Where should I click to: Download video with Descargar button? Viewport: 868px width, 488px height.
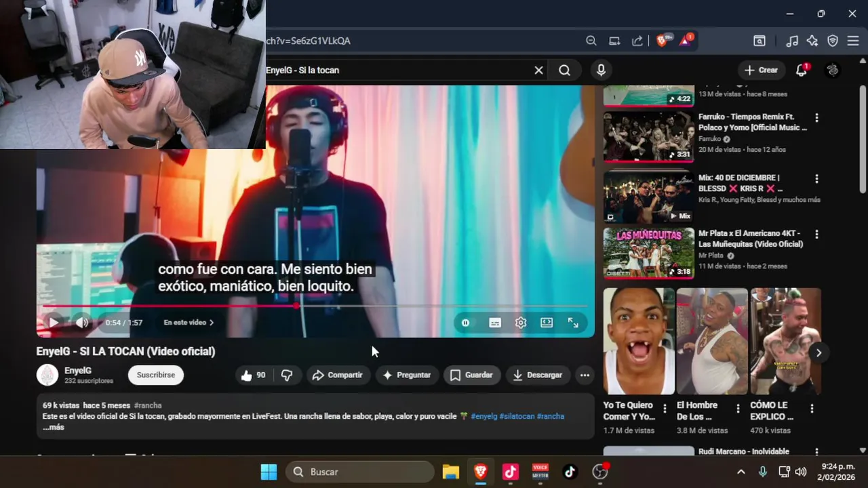point(538,375)
